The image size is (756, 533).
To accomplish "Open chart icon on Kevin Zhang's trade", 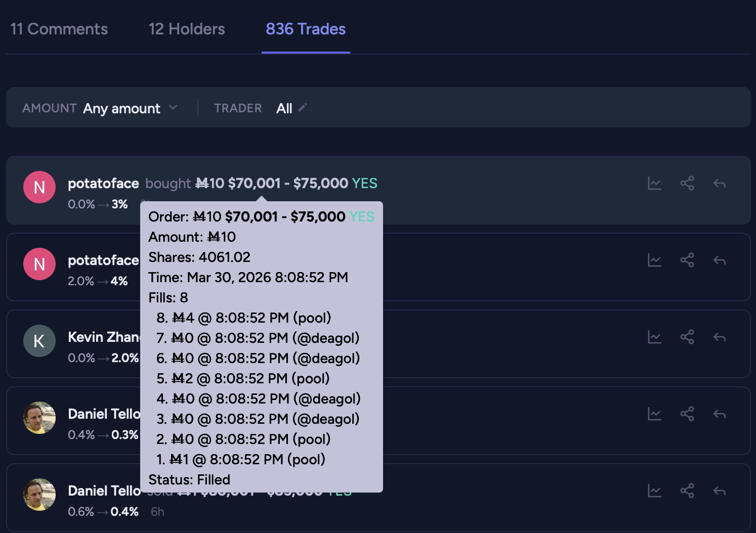I will pos(654,337).
